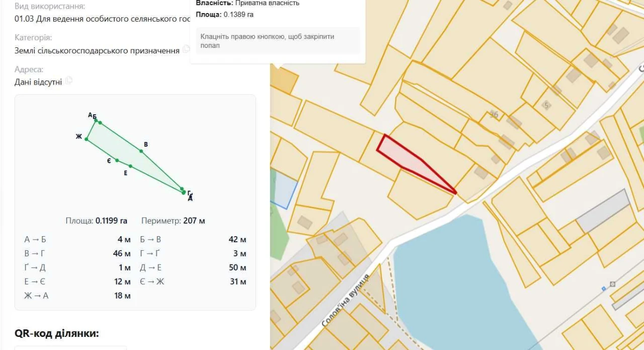Click house number 36 on the map
The image size is (644, 350).
[x=494, y=115]
